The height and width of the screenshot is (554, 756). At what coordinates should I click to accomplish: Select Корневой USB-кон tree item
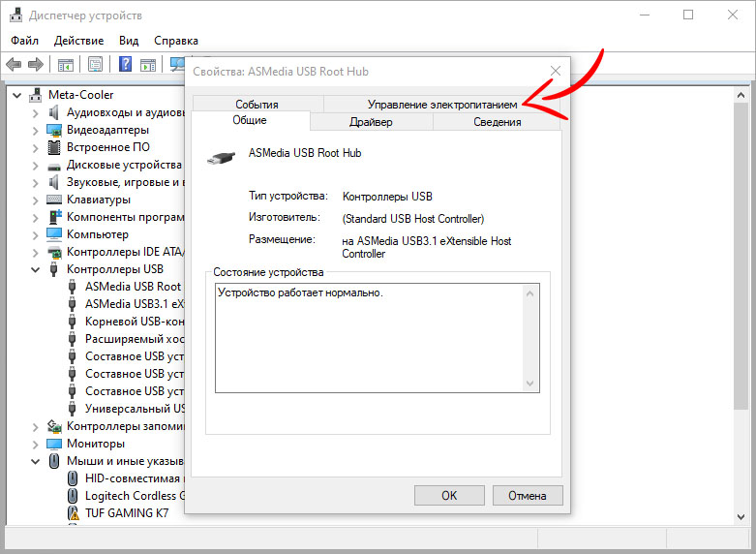point(135,321)
